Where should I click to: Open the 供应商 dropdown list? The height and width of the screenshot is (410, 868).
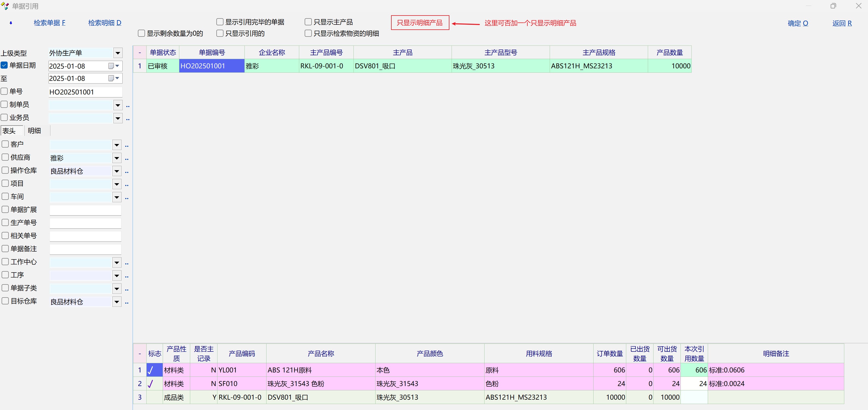click(117, 158)
